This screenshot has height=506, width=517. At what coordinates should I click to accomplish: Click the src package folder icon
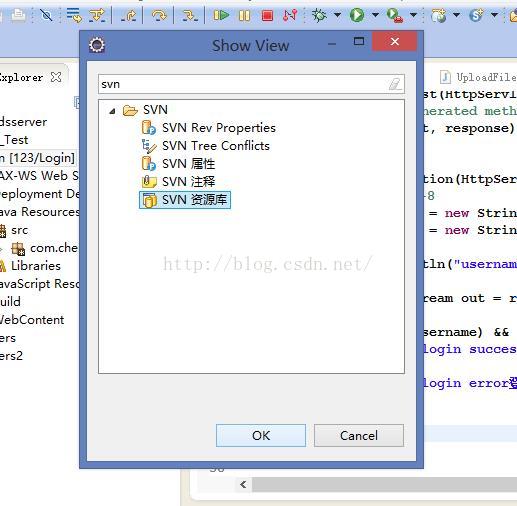pyautogui.click(x=3, y=231)
